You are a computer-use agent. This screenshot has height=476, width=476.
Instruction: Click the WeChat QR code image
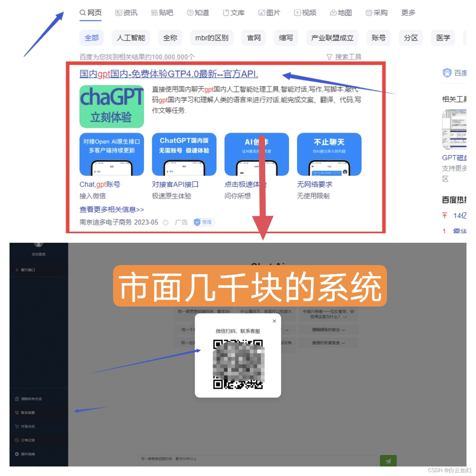click(x=238, y=364)
